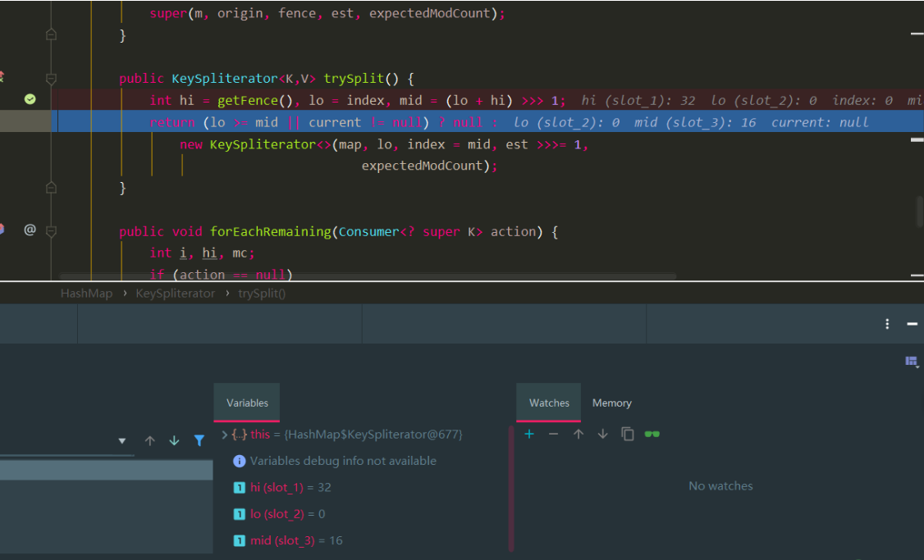The image size is (924, 560).
Task: Click the 'No watches' placeholder text
Action: [720, 486]
